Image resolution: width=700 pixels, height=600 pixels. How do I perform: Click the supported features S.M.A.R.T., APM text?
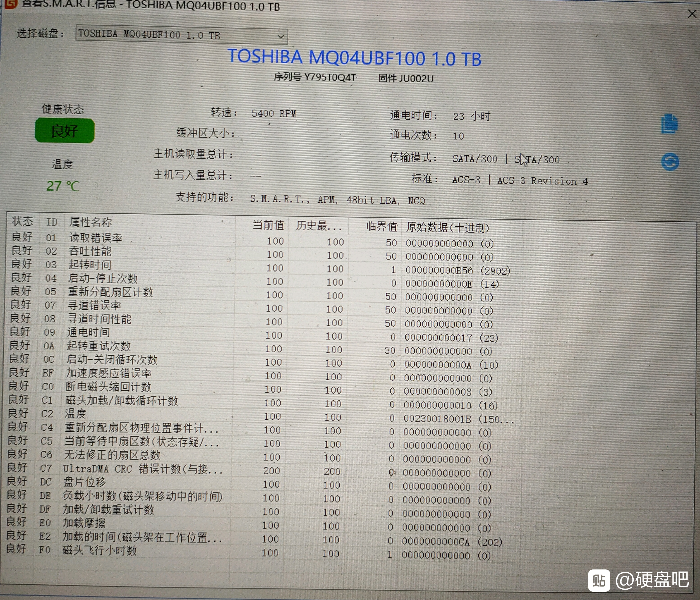click(x=337, y=200)
